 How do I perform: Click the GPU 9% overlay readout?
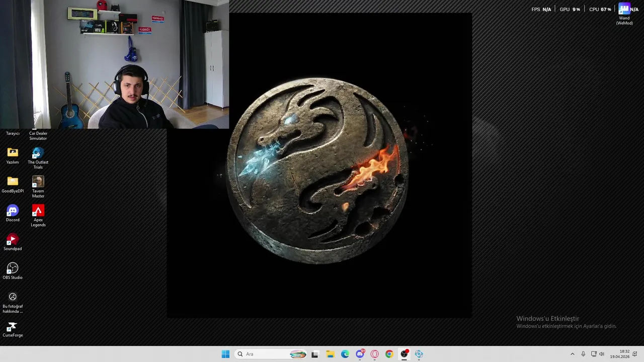pyautogui.click(x=570, y=9)
